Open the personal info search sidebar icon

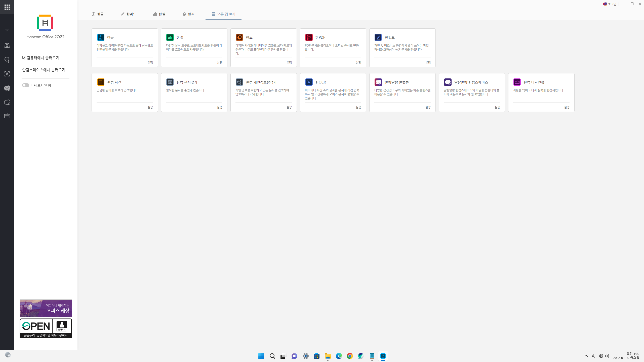point(7,60)
